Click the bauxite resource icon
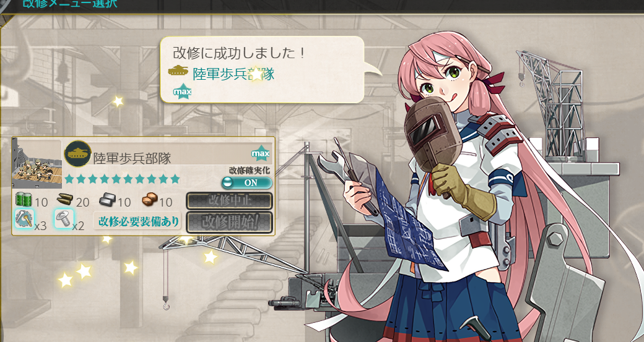644x342 pixels. click(149, 200)
